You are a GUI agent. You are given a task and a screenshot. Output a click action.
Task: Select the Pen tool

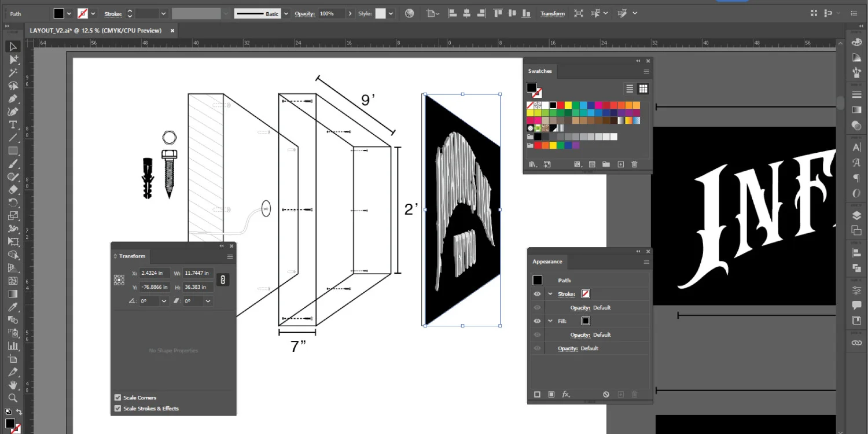13,98
